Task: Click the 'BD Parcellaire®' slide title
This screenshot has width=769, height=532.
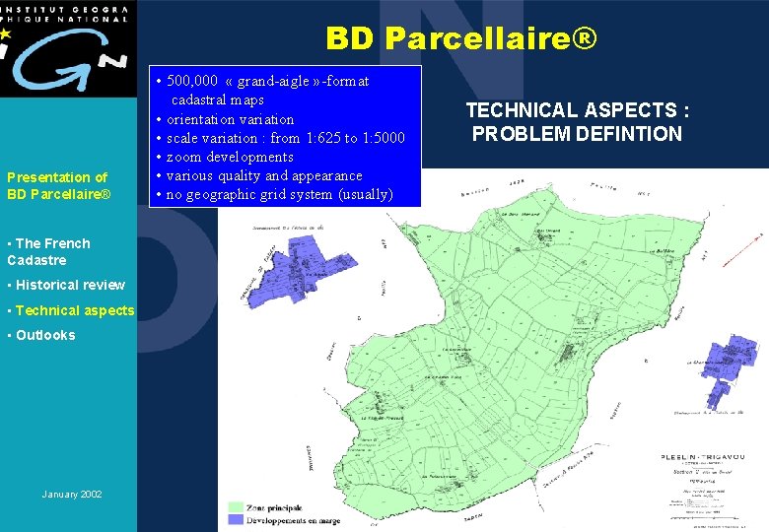Action: (461, 37)
